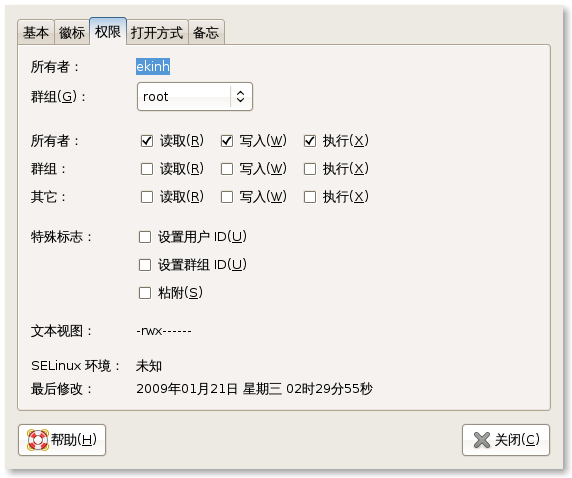Check 设置群组 ID special flag

pyautogui.click(x=145, y=265)
